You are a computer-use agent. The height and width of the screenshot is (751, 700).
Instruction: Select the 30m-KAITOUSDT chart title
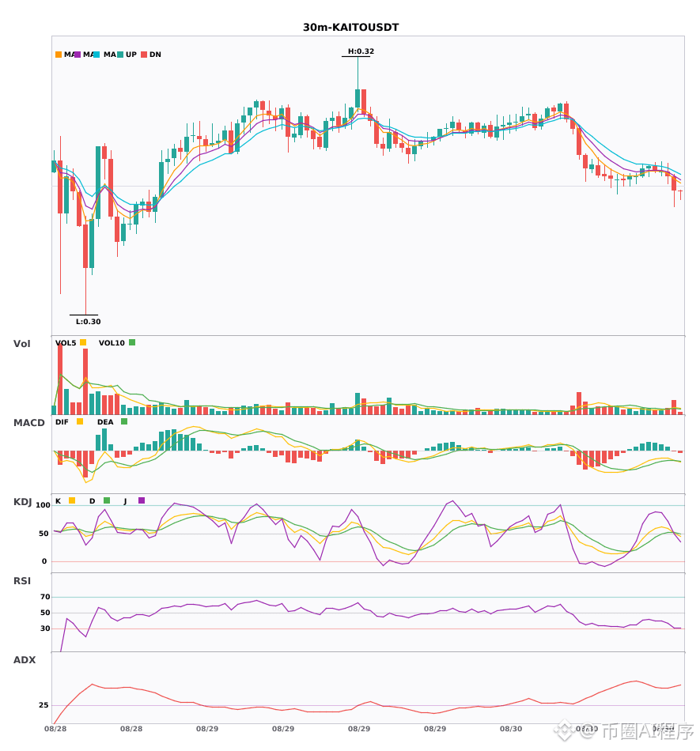click(x=350, y=28)
